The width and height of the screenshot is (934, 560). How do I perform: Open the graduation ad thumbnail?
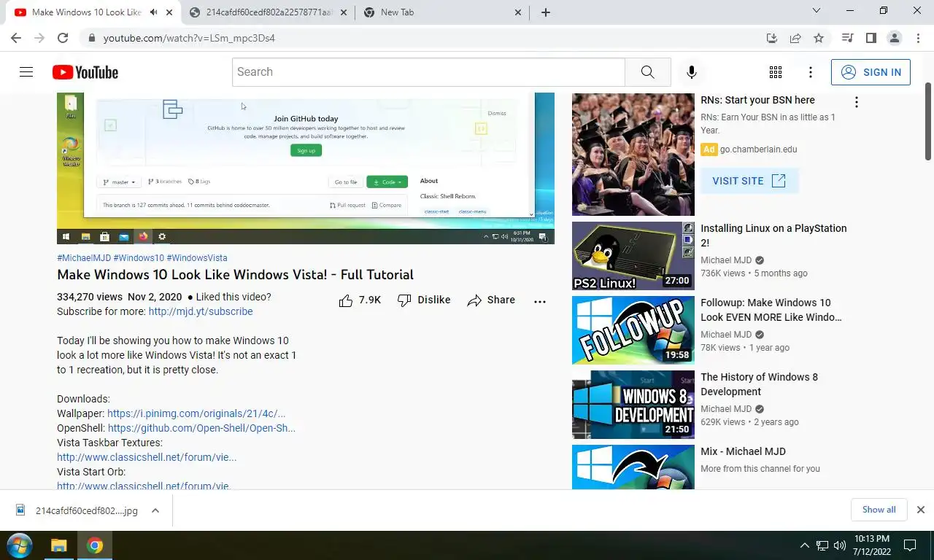pos(633,155)
